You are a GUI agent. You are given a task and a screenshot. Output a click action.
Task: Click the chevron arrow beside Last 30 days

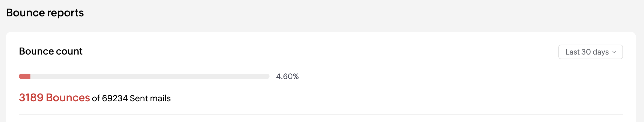point(614,52)
